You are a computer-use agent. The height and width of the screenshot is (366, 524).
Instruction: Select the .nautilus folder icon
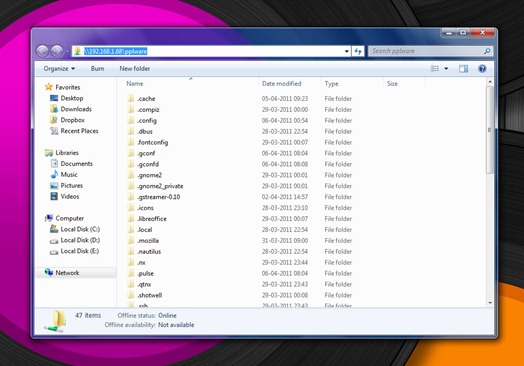click(131, 251)
